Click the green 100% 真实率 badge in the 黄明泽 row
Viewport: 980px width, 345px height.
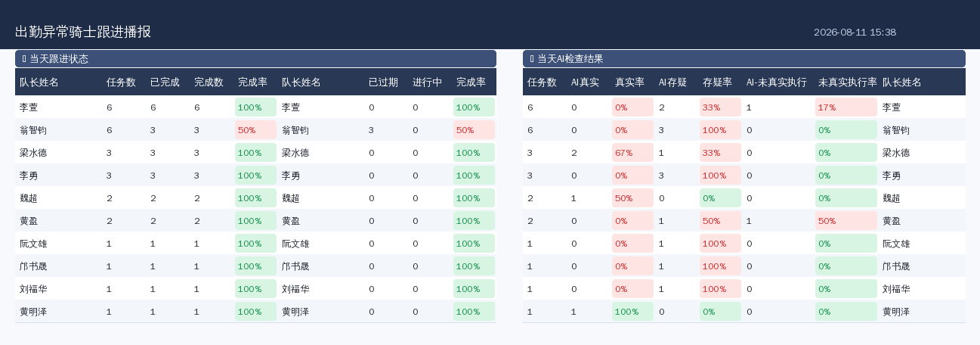(632, 312)
